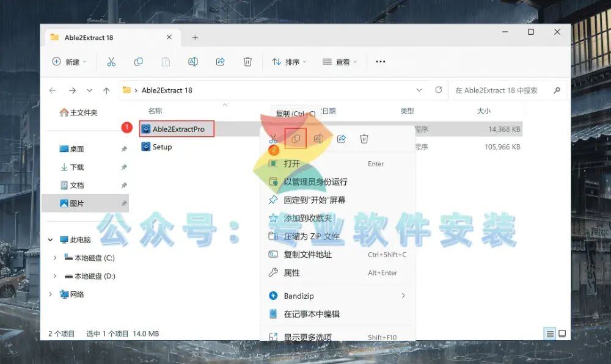Click the Delete icon in context menu
Screen dimensions: 611x364
tap(364, 139)
